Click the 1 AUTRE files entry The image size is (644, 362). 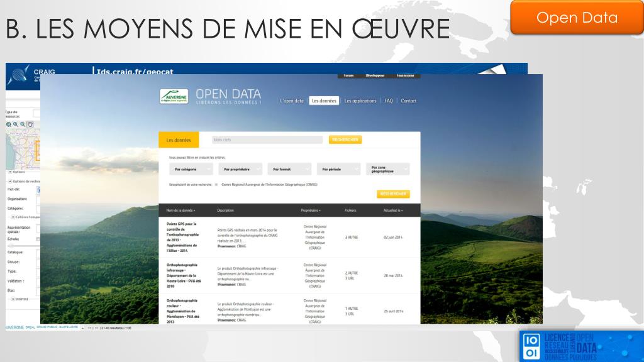tap(352, 309)
